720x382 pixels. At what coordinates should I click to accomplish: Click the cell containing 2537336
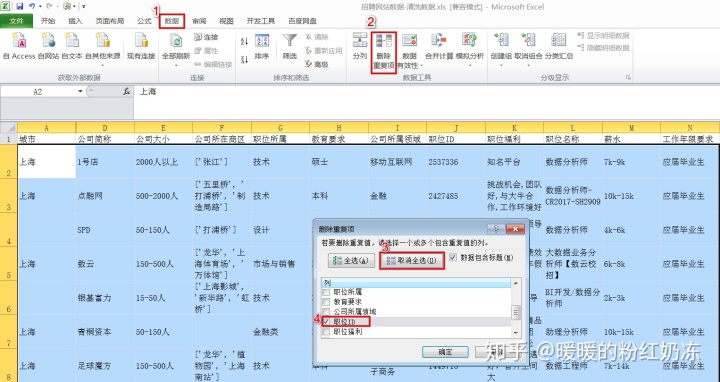pos(456,162)
